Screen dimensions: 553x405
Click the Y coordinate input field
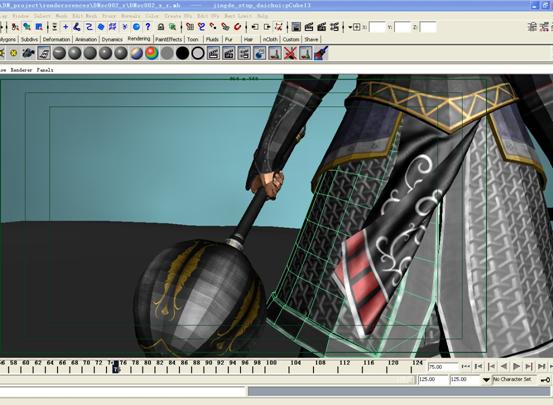(403, 27)
